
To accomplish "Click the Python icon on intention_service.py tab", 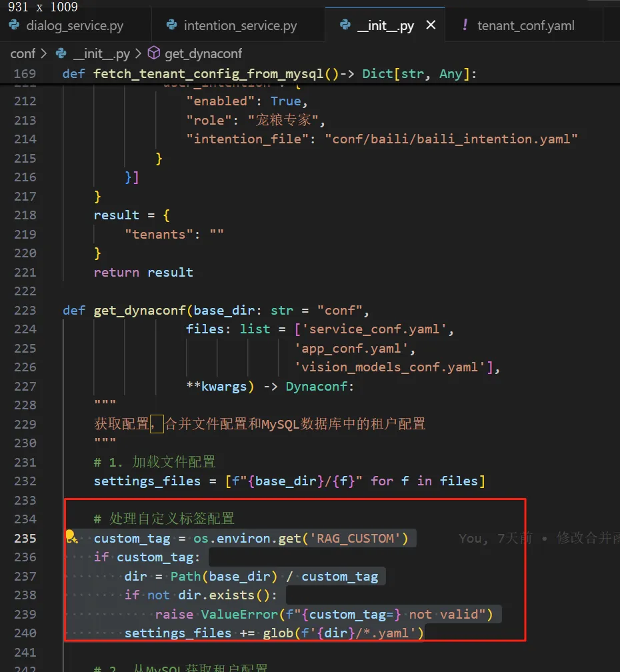I will pyautogui.click(x=172, y=25).
